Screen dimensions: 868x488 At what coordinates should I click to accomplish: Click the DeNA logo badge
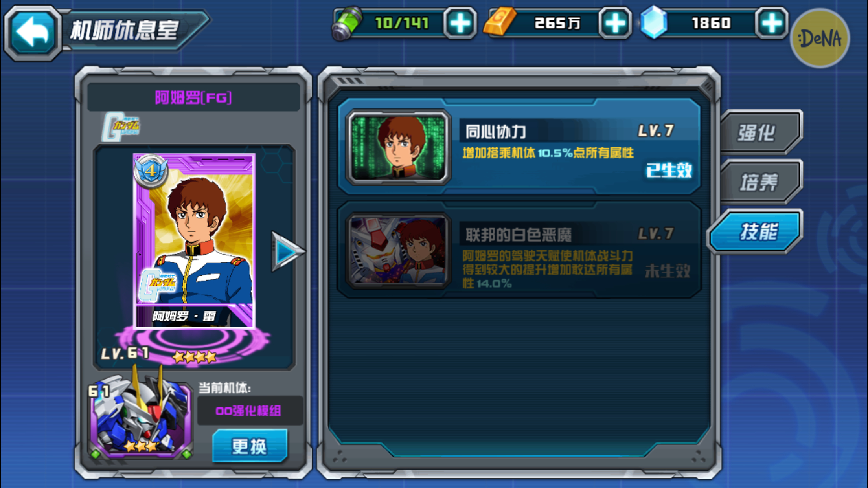820,38
